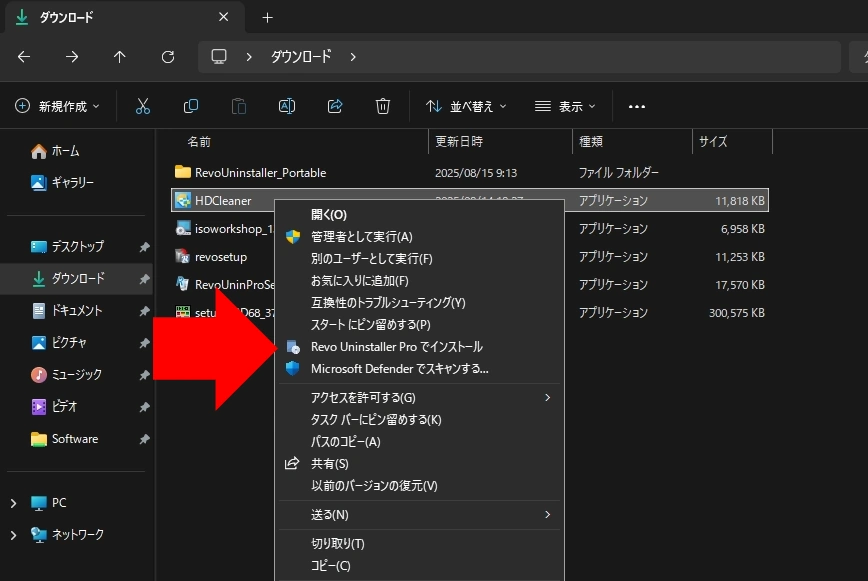This screenshot has height=581, width=868.
Task: Choose 開く(O) in the context menu
Action: 420,215
